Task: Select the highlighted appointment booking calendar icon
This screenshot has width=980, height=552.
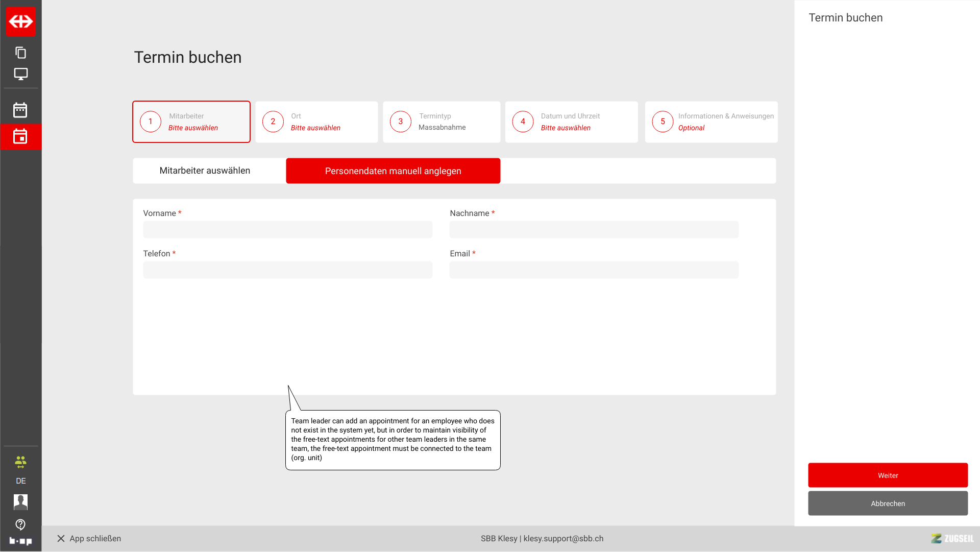Action: (20, 136)
